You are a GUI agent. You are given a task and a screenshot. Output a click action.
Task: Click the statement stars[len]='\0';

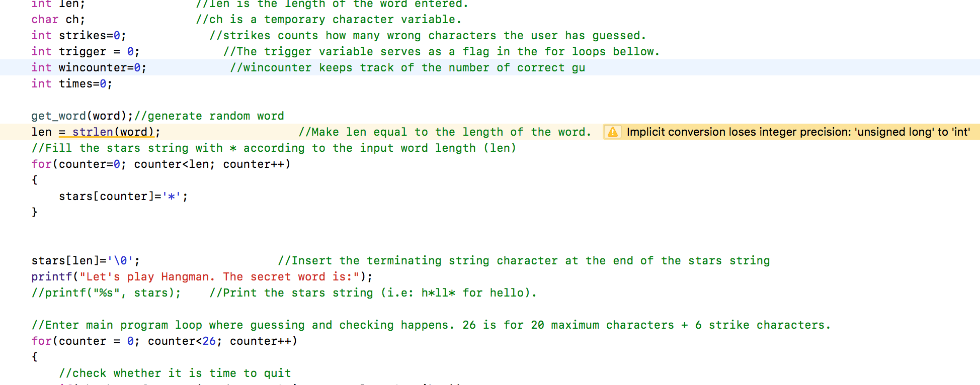tap(86, 260)
